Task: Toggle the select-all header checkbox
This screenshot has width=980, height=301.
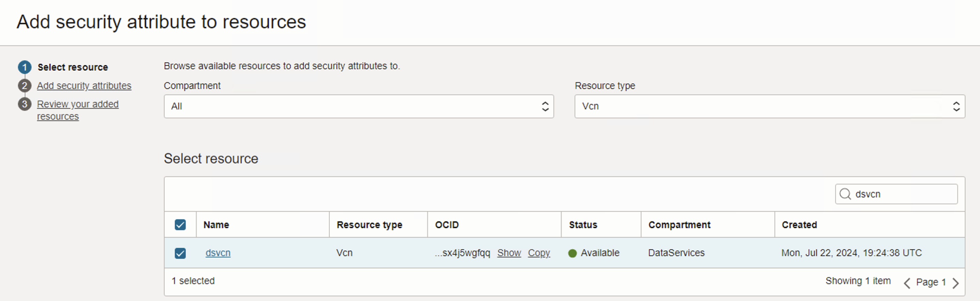Action: click(x=180, y=225)
